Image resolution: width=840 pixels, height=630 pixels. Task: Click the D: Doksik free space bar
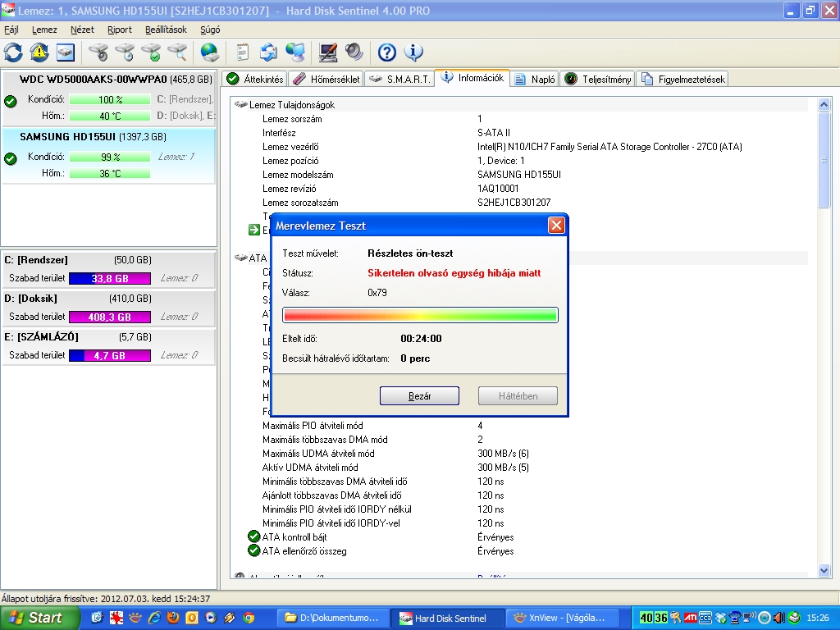click(110, 317)
